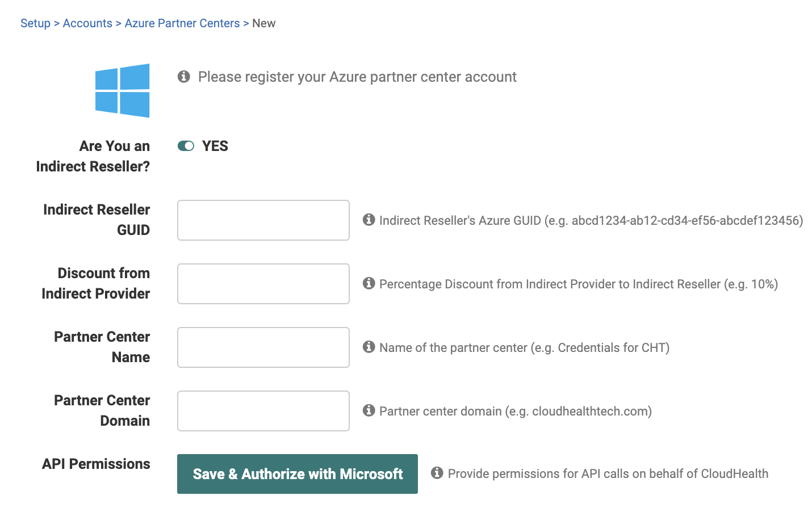This screenshot has height=512, width=812.
Task: Click info icon for partner center domain hint
Action: (x=369, y=410)
